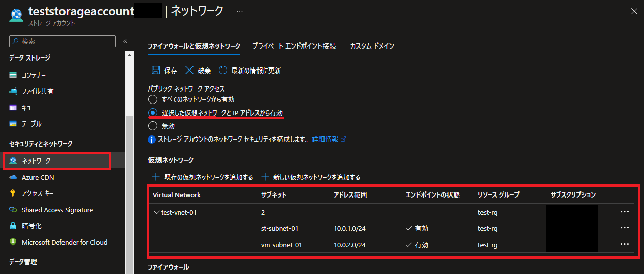Click the アドレス範囲 column header
The image size is (644, 274).
[350, 195]
